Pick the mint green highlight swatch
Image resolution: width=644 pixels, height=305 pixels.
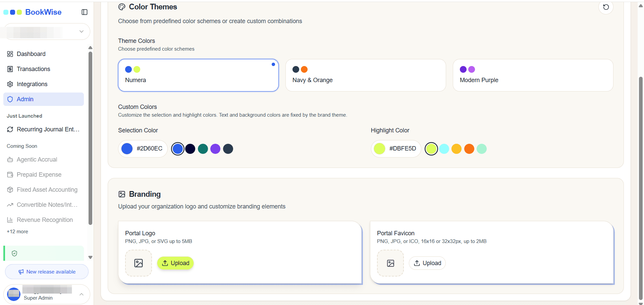click(482, 149)
